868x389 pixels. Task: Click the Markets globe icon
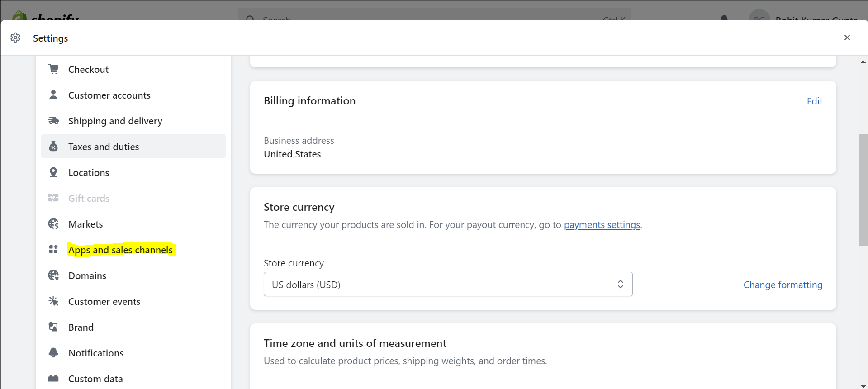coord(53,224)
